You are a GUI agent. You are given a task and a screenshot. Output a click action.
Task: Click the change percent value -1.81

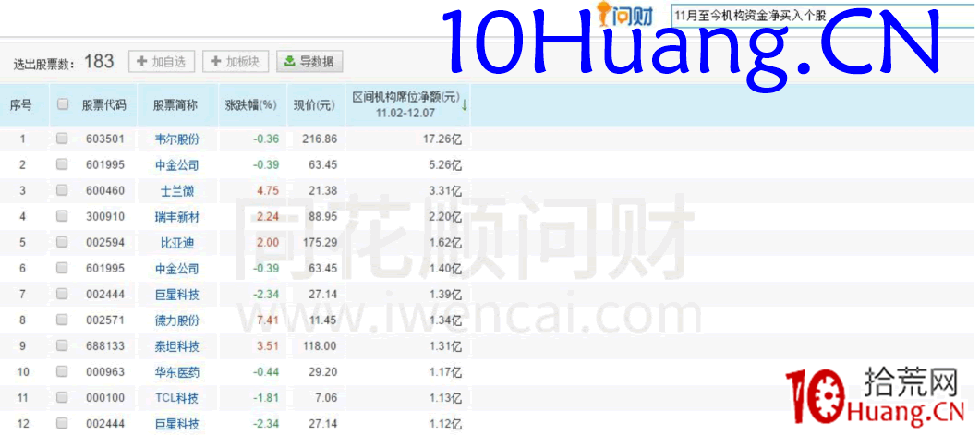click(266, 398)
